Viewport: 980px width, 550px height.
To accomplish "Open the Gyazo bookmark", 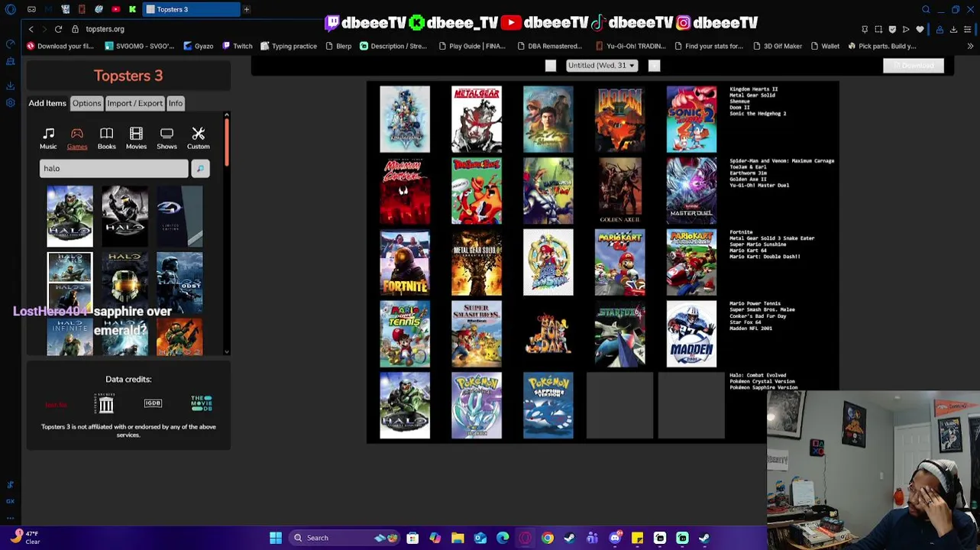I will point(199,46).
